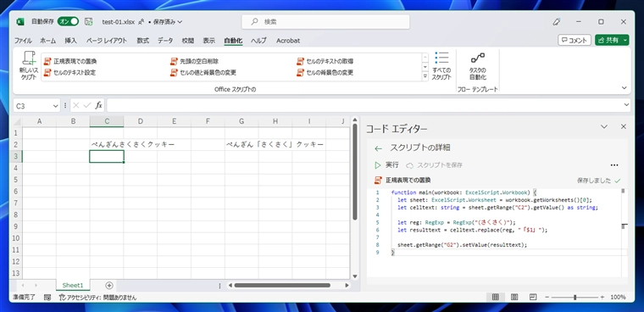This screenshot has height=312, width=644.
Task: Select row 2 header
Action: [16, 145]
